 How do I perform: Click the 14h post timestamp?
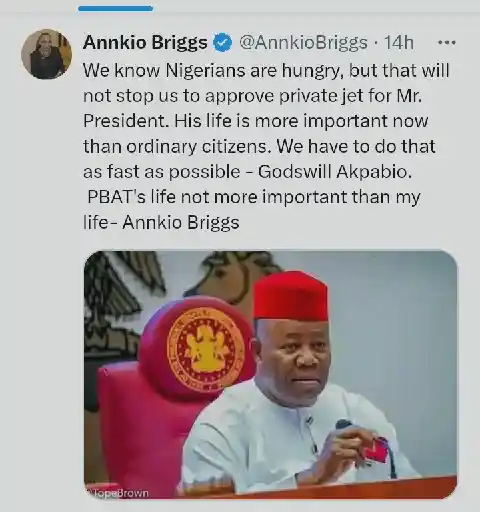pyautogui.click(x=399, y=43)
